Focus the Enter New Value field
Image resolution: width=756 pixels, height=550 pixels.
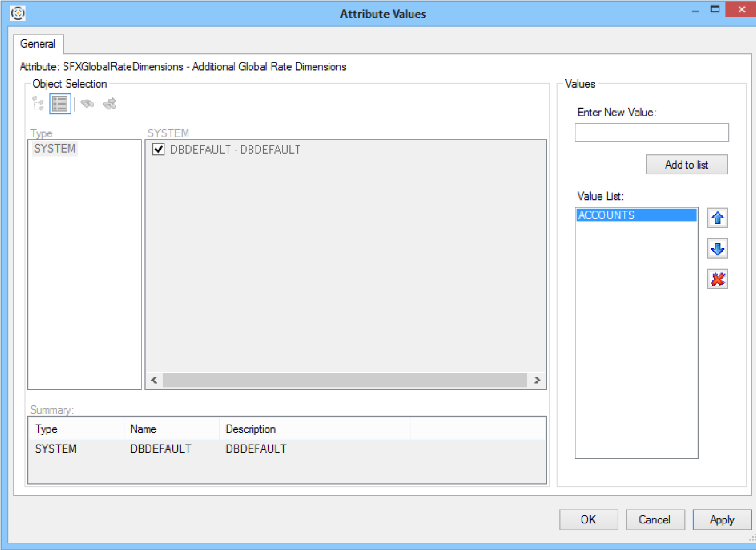[652, 133]
